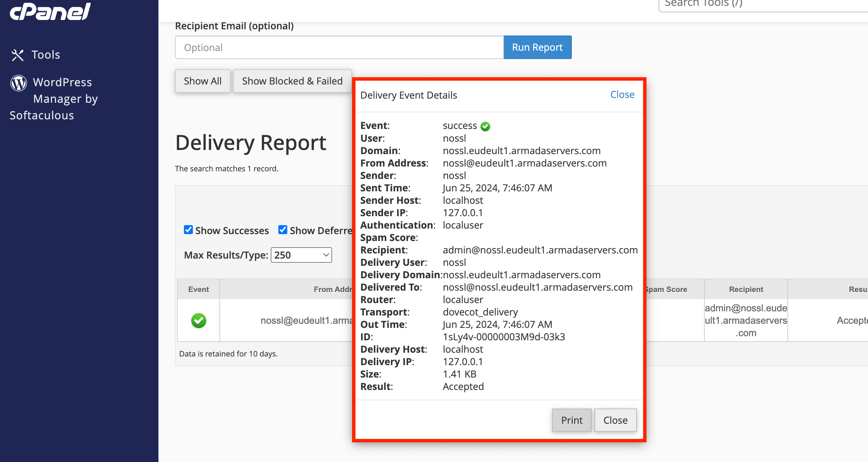Click the Delivery Report heading
Screen dimensions: 868x462
click(x=251, y=143)
